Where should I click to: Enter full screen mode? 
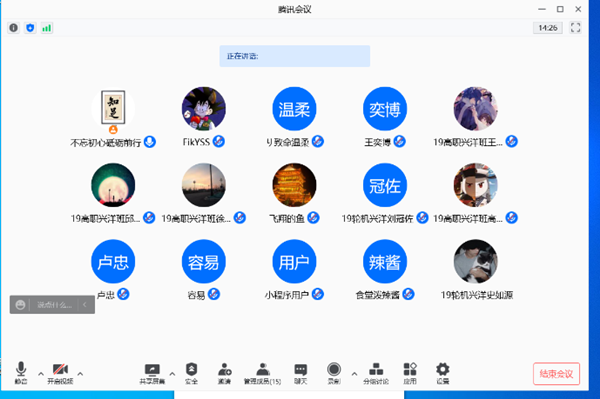[x=576, y=28]
